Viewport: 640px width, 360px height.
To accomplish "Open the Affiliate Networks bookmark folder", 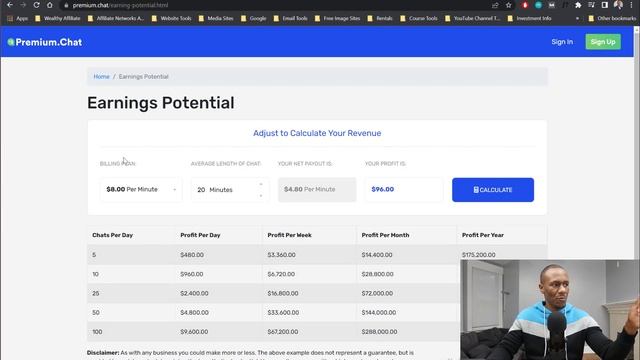I will pos(116,18).
